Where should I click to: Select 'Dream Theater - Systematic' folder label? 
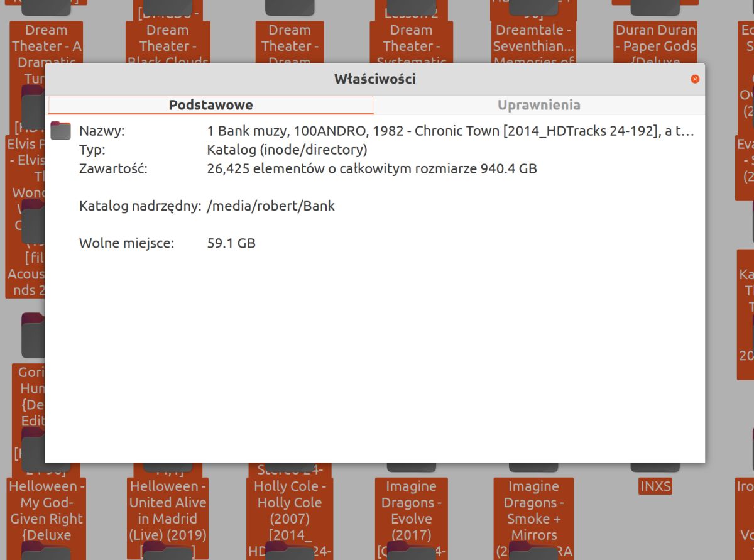[x=411, y=43]
